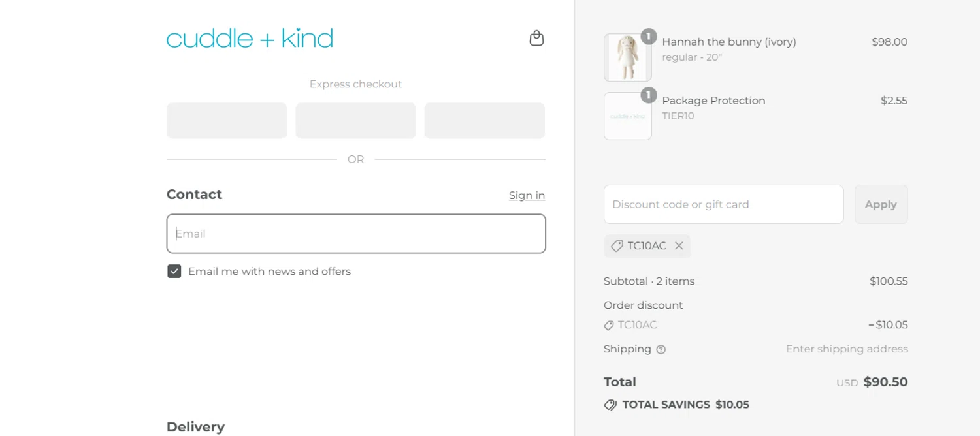Click the Delivery heading
The width and height of the screenshot is (980, 436).
click(195, 427)
